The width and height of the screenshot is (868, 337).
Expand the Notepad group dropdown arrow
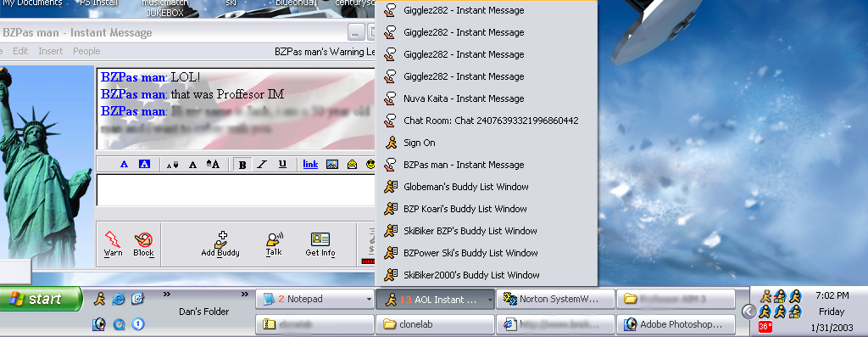[x=370, y=300]
